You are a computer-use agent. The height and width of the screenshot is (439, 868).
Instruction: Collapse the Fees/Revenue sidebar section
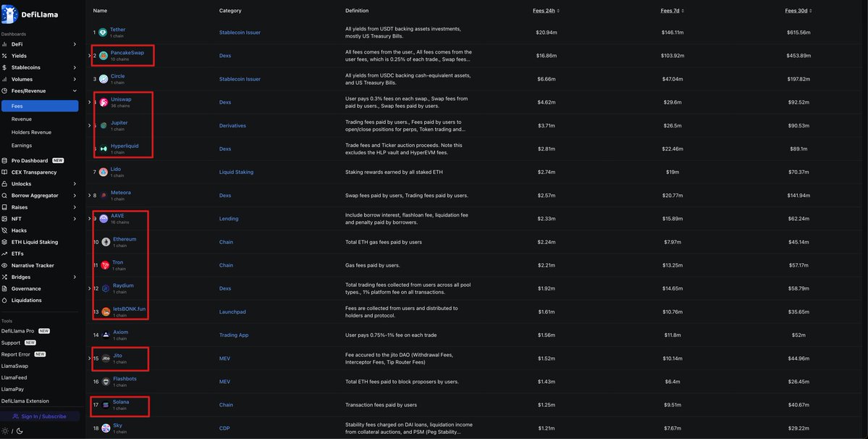point(75,91)
